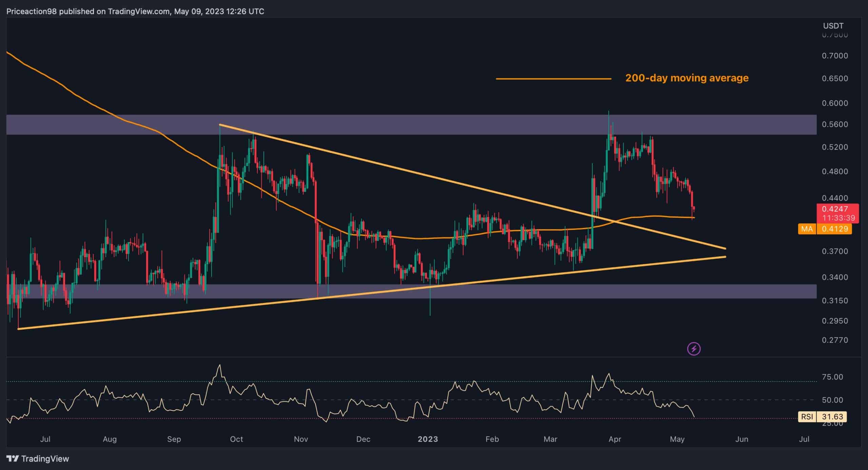The width and height of the screenshot is (868, 470).
Task: Click the MA value 0.4129
Action: [834, 229]
